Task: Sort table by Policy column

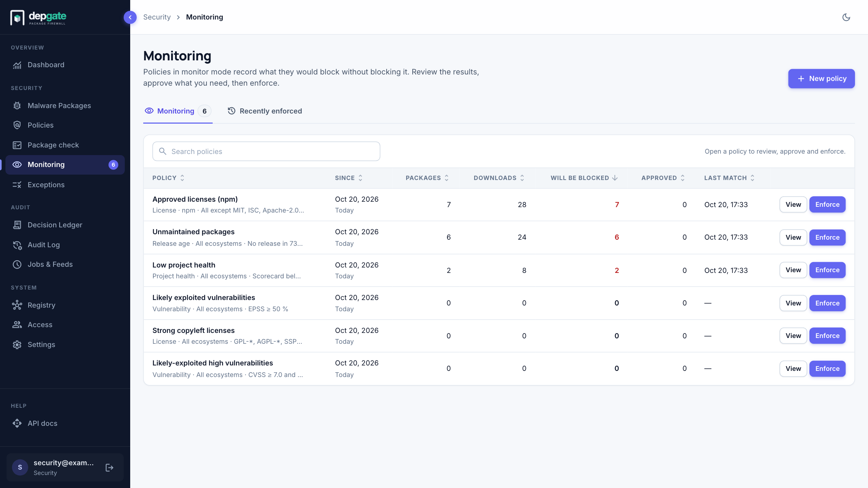Action: point(169,178)
